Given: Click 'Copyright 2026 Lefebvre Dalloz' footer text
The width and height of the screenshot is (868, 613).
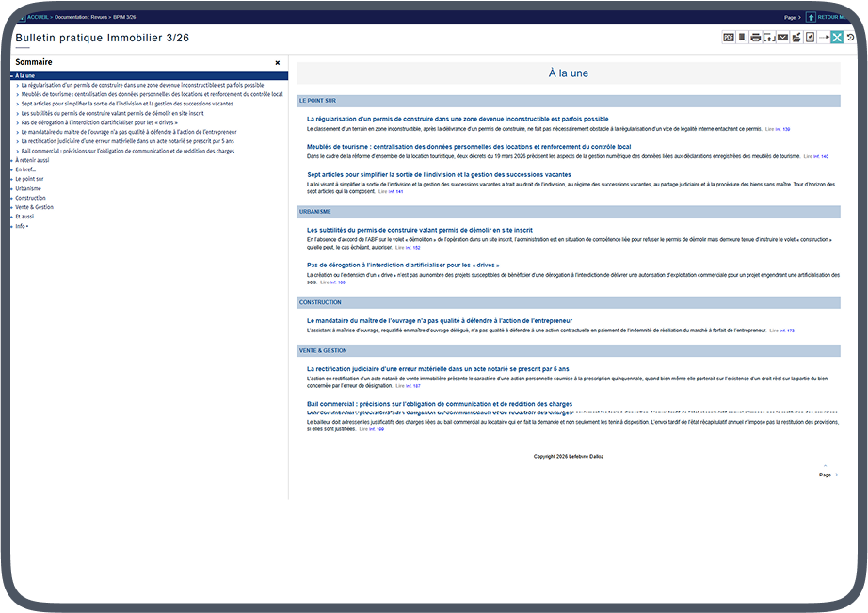Looking at the screenshot, I should click(568, 457).
